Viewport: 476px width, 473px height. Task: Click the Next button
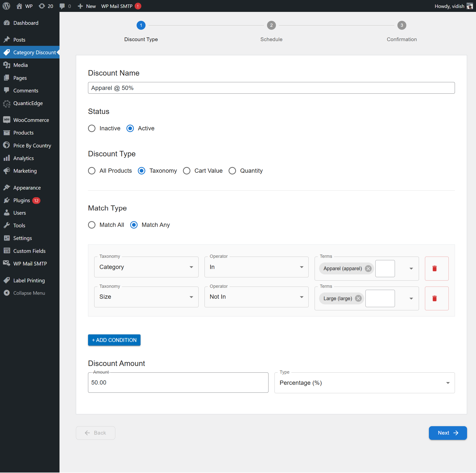(x=447, y=433)
